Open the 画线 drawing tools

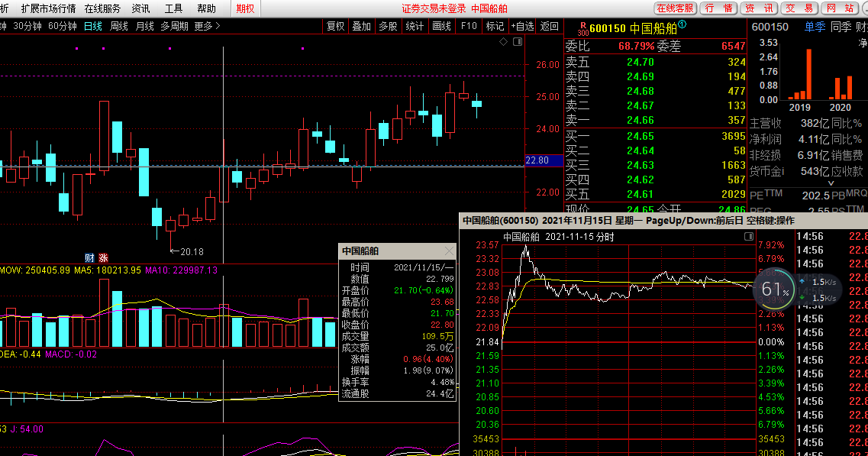(x=442, y=26)
